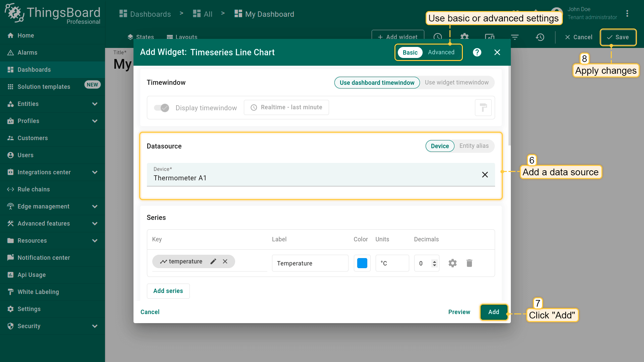The image size is (644, 362).
Task: Click the Add button in dialog
Action: (493, 312)
